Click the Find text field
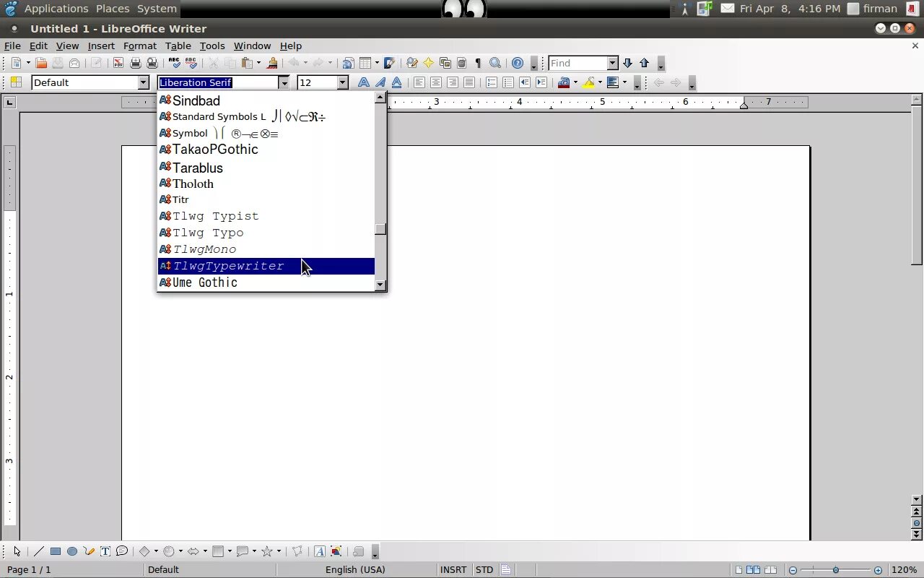The image size is (924, 578). (577, 63)
